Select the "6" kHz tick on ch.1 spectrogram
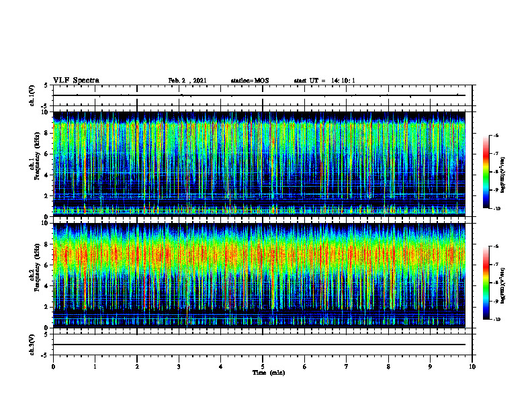Image resolution: width=532 pixels, height=411 pixels. click(x=47, y=154)
